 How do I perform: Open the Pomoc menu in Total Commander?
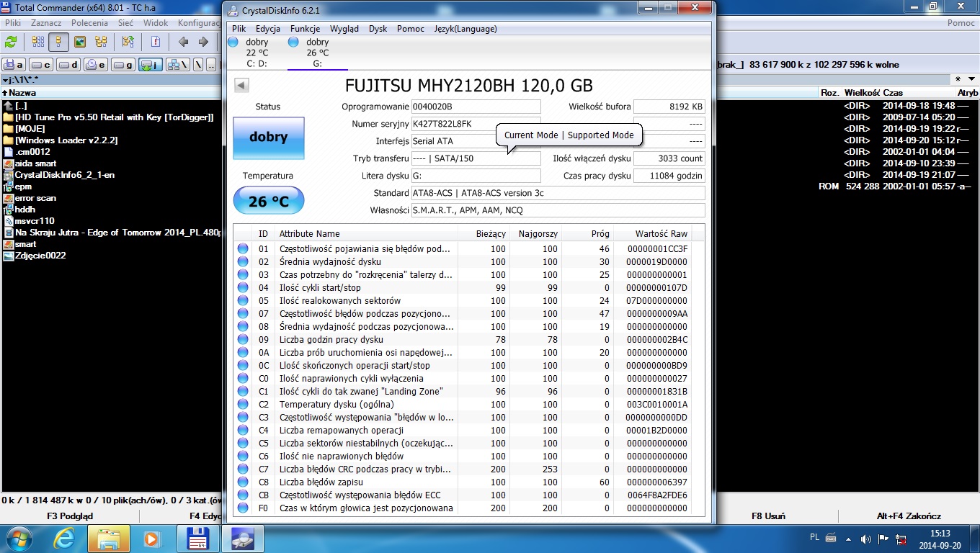[x=961, y=23]
